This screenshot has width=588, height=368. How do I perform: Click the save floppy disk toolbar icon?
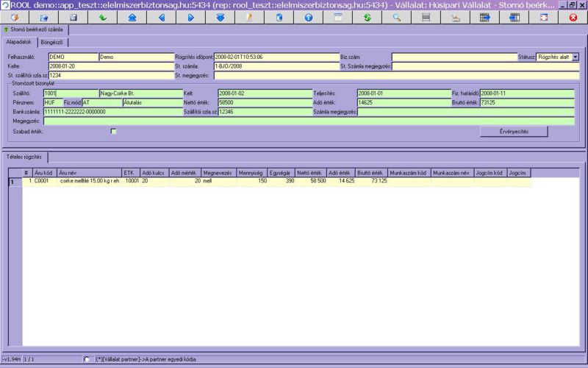click(x=73, y=16)
